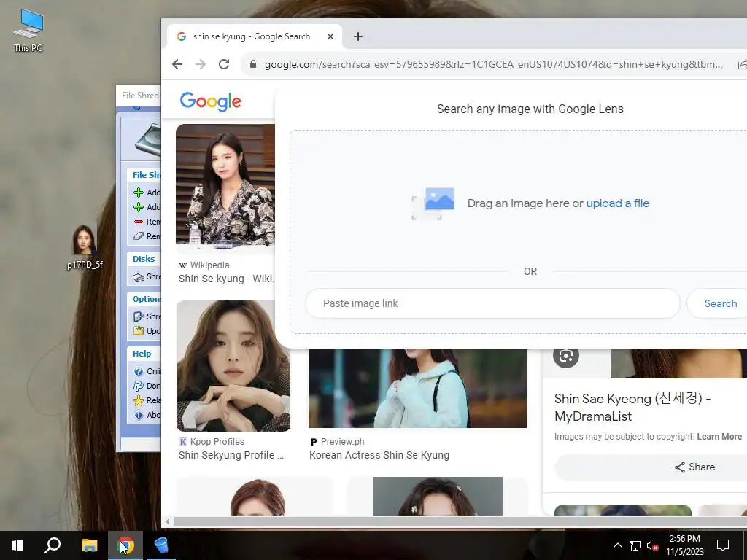The width and height of the screenshot is (747, 560).
Task: Click Korean Actress Shin Se Kyung title
Action: 379,455
